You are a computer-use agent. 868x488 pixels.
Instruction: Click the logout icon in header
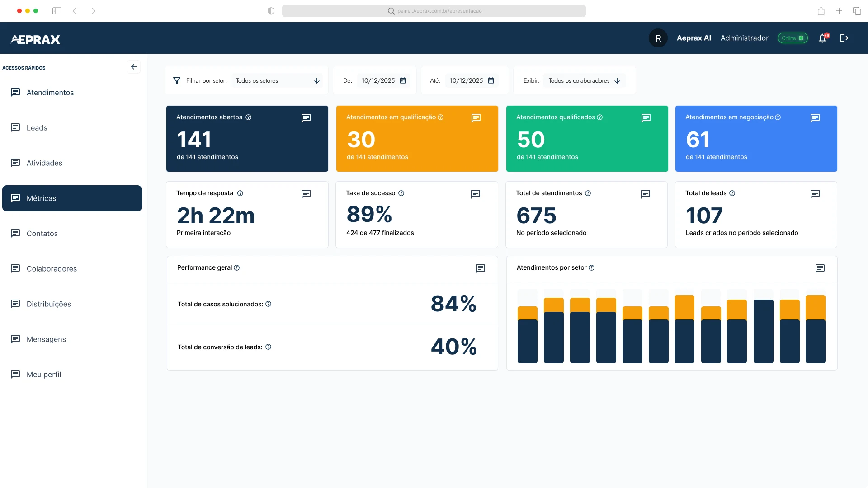(x=844, y=38)
